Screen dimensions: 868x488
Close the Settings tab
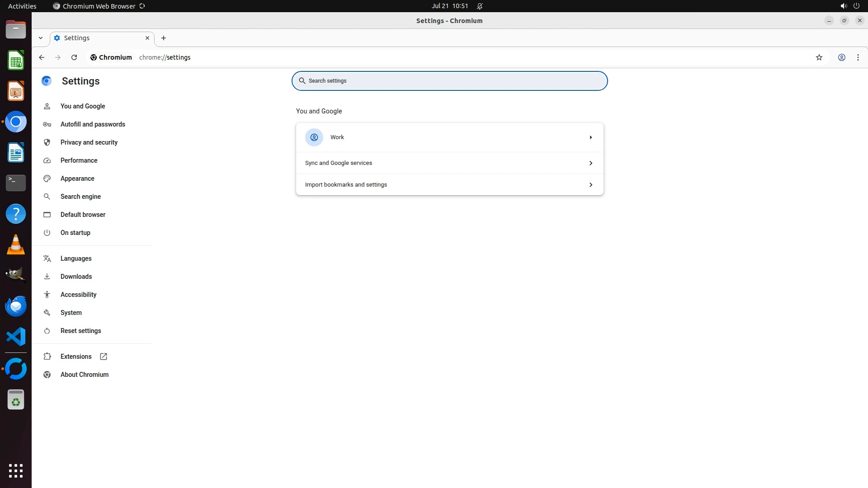point(147,38)
